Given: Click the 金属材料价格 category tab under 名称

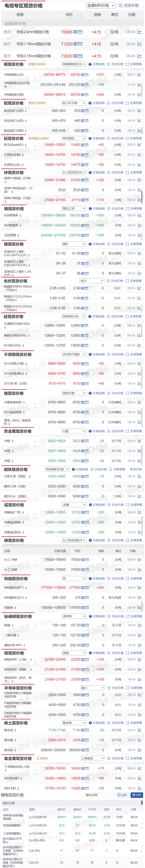Looking at the screenshot, I should click(x=15, y=24).
